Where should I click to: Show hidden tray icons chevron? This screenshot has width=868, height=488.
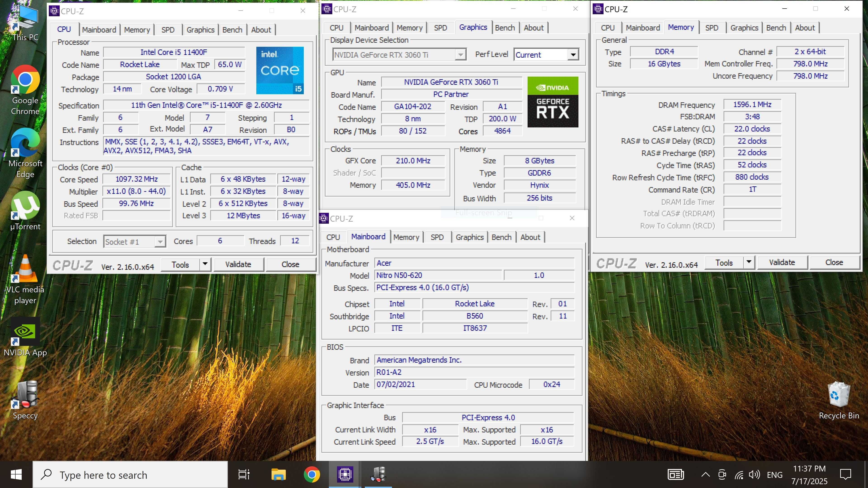click(705, 475)
